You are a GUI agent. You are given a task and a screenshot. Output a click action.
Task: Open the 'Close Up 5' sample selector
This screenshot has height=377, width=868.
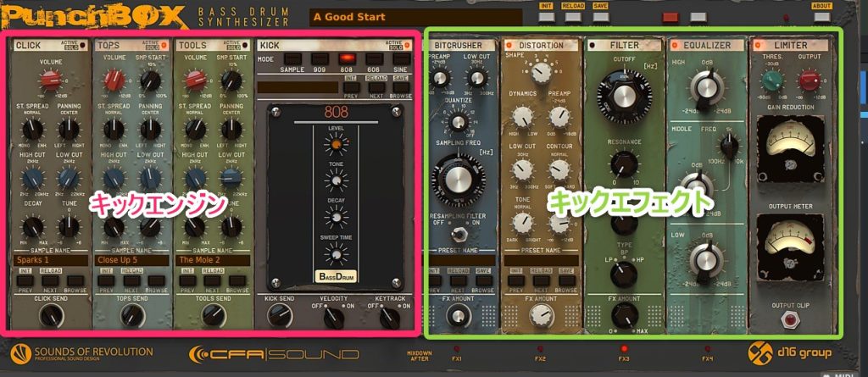[131, 260]
